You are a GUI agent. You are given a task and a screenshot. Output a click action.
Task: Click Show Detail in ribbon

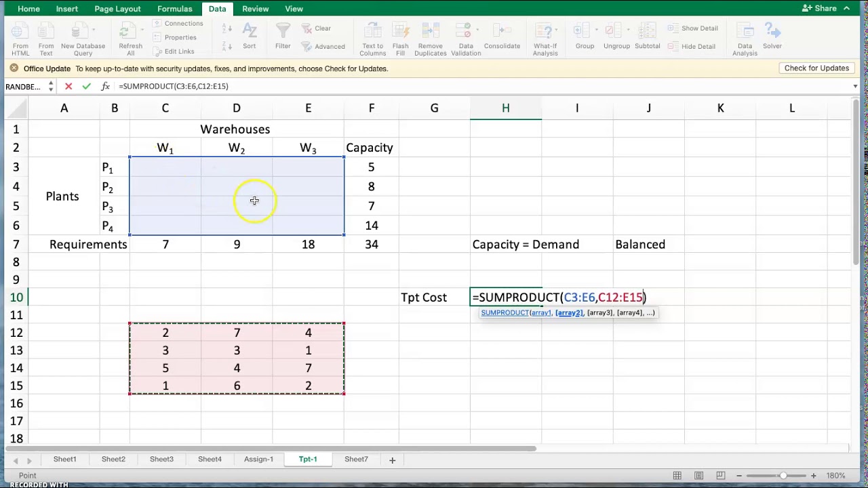(x=693, y=28)
